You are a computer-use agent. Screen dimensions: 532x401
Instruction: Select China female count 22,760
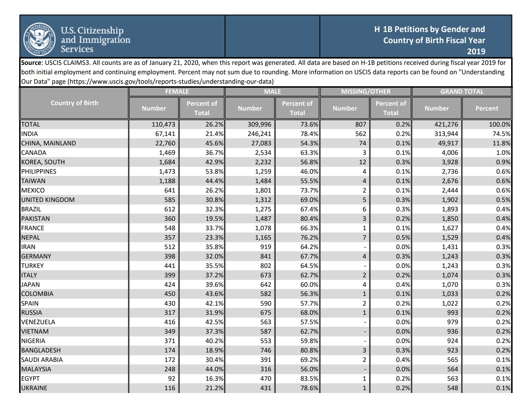point(165,143)
